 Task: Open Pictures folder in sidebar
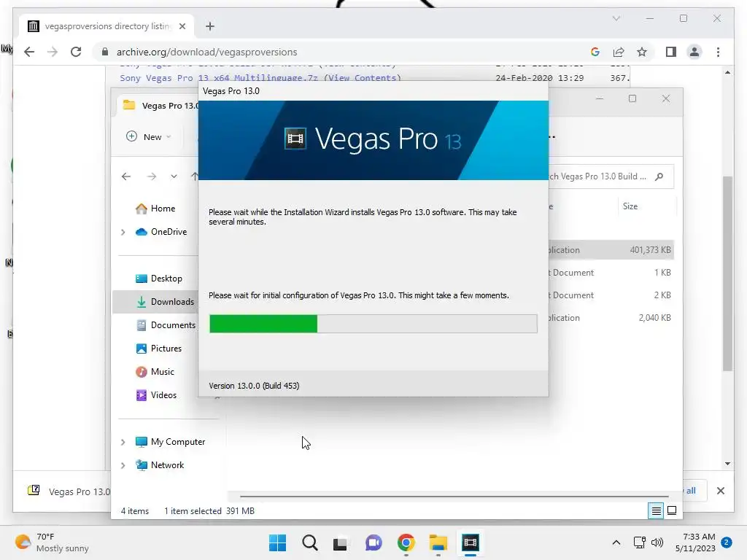[166, 349]
